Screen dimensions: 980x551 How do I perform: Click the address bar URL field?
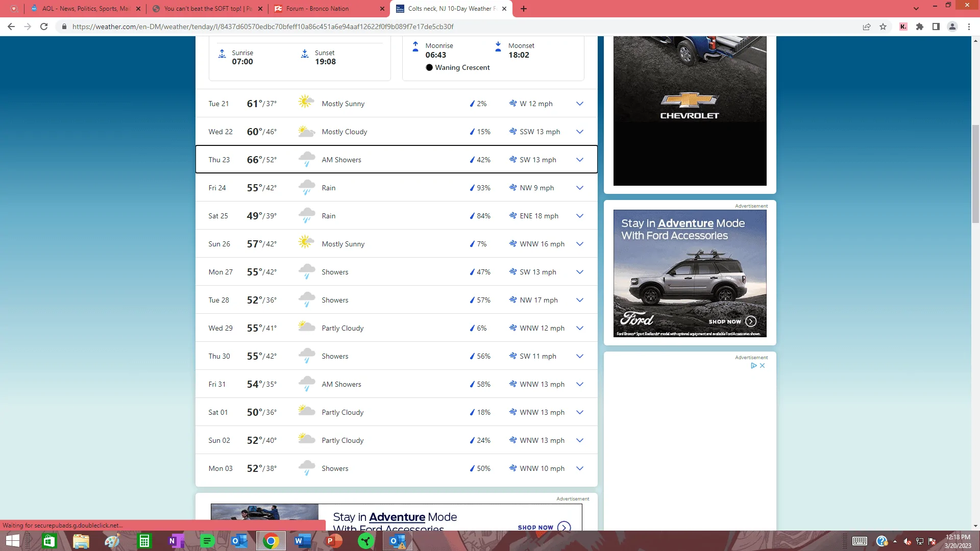point(459,27)
